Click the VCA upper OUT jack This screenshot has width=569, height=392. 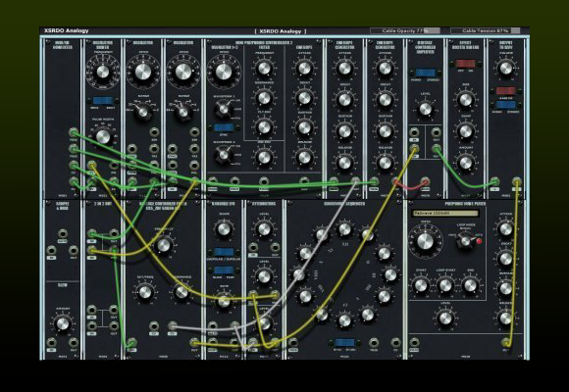436,132
